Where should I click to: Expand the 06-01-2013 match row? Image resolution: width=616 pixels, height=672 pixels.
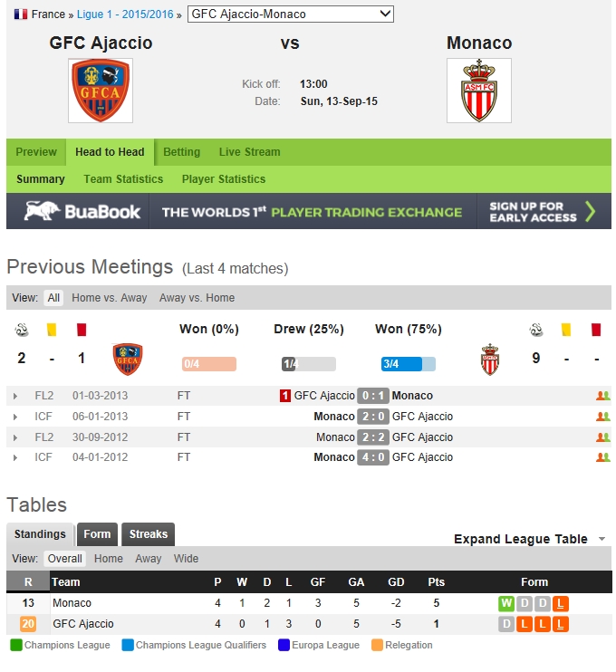[15, 417]
